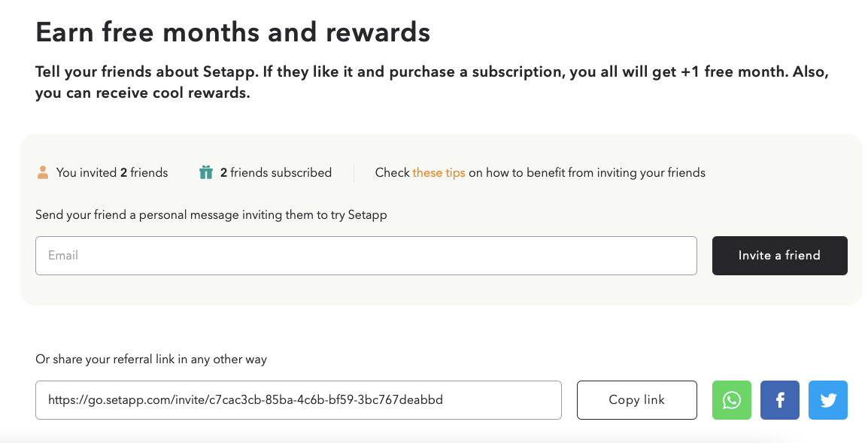This screenshot has width=868, height=443.
Task: Select the green WhatsApp share square
Action: point(730,399)
